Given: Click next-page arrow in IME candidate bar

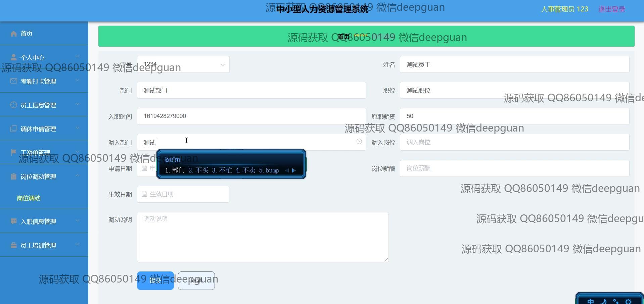Looking at the screenshot, I should point(294,170).
